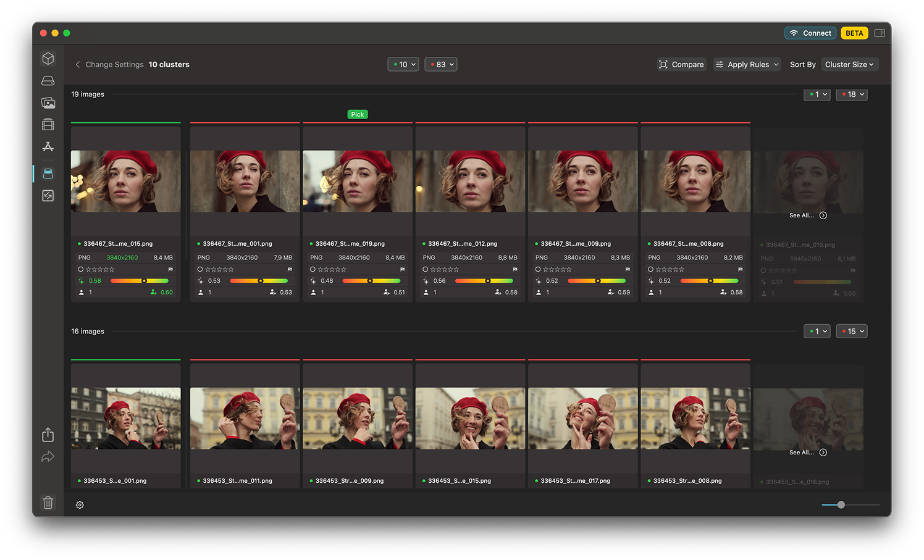Toggle the right sidebar panel icon
This screenshot has height=560, width=924.
(x=880, y=33)
